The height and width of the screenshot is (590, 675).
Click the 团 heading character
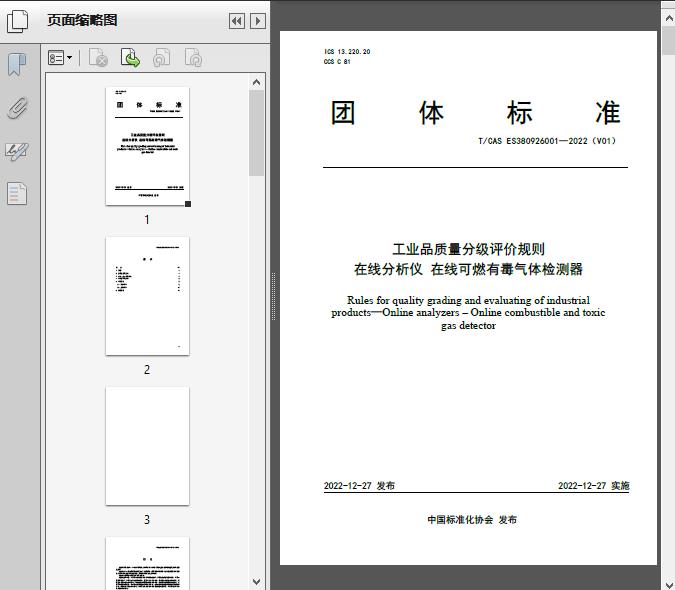tap(343, 113)
